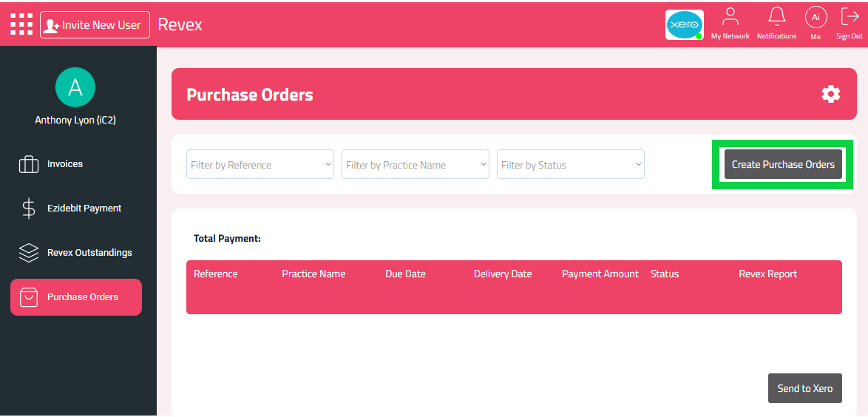The width and height of the screenshot is (868, 417).
Task: Open the apps grid menu icon
Action: coord(21,25)
